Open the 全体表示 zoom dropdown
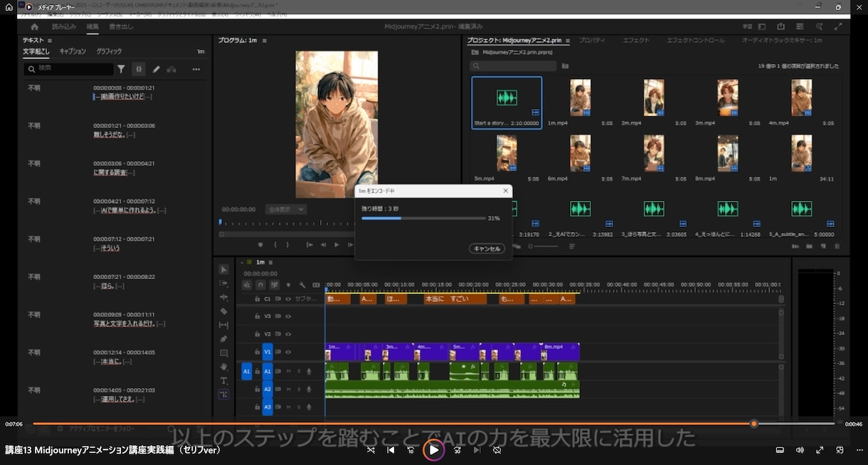Viewport: 868px width, 465px height. (x=285, y=209)
